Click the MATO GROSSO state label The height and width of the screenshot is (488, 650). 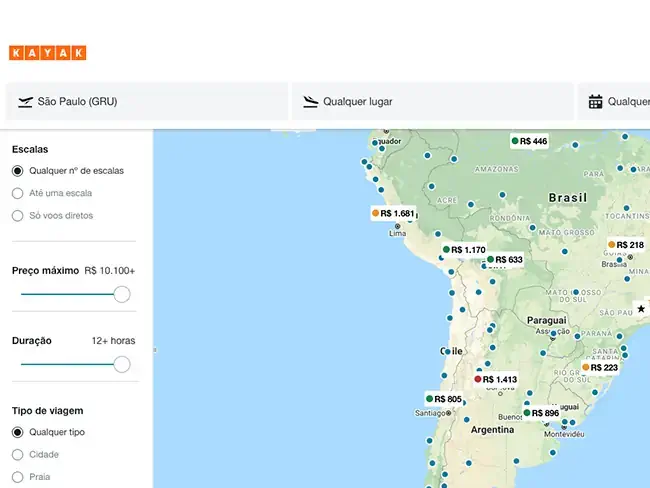point(567,233)
